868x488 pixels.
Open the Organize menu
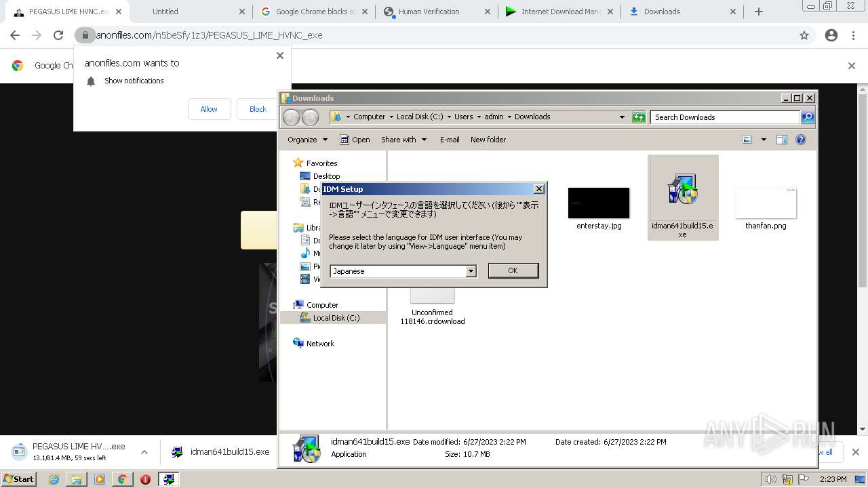pyautogui.click(x=307, y=140)
